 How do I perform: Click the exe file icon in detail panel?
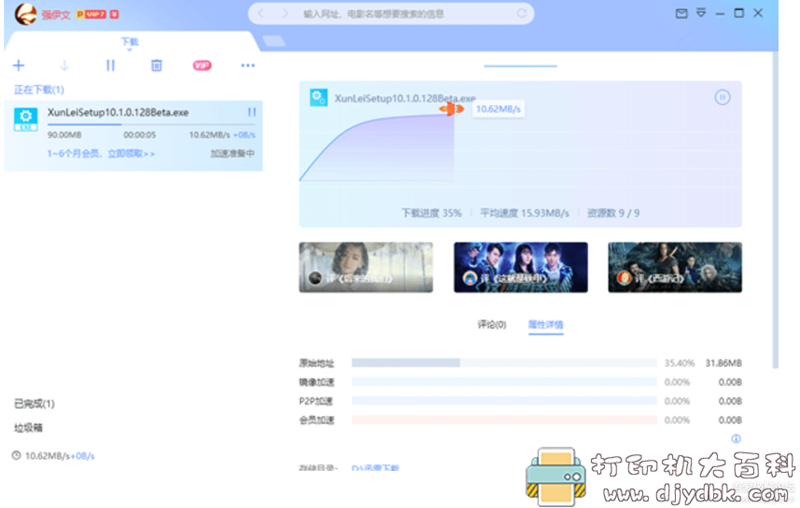coord(319,97)
